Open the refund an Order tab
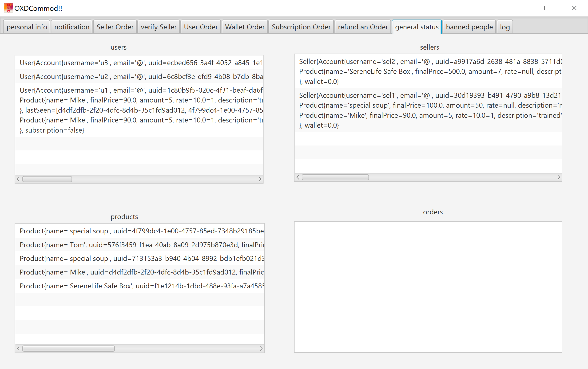The width and height of the screenshot is (588, 369). pyautogui.click(x=363, y=27)
